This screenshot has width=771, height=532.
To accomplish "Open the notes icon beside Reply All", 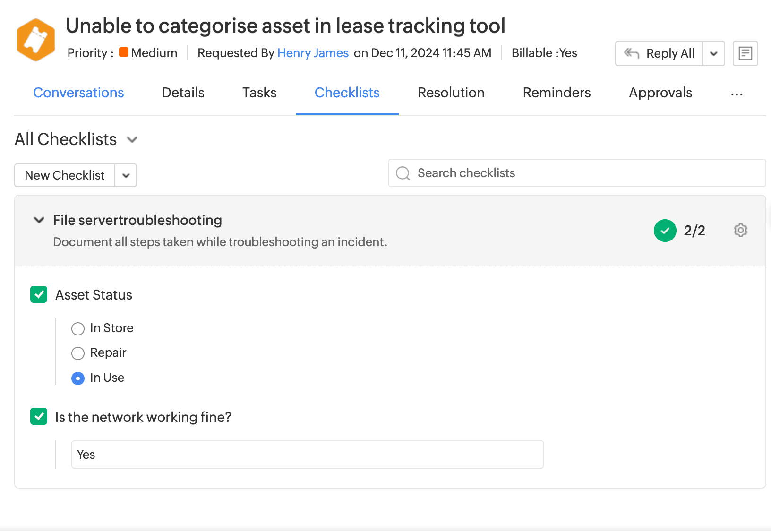I will [x=745, y=53].
